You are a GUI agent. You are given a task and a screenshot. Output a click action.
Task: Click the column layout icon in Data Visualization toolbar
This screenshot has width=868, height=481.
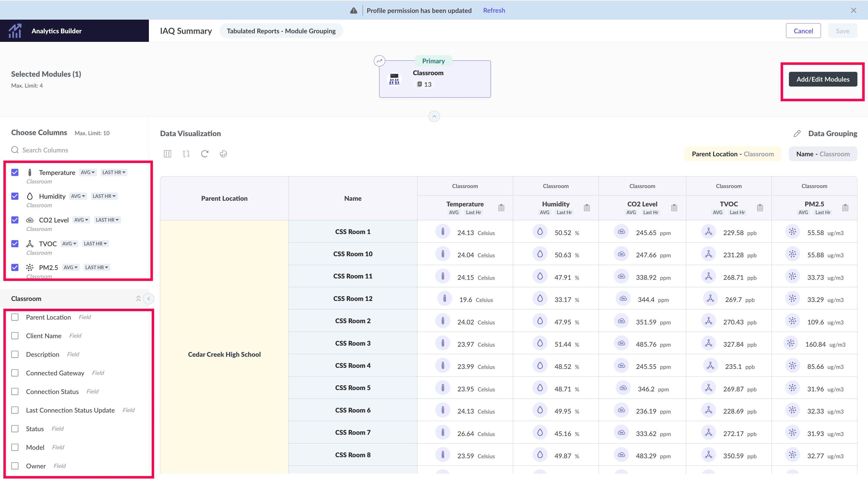[167, 154]
